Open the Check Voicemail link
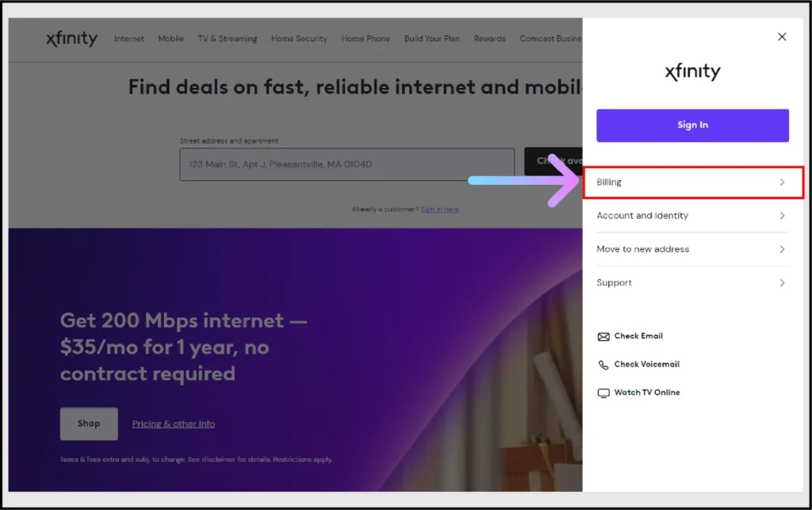Image resolution: width=812 pixels, height=510 pixels. coord(646,364)
